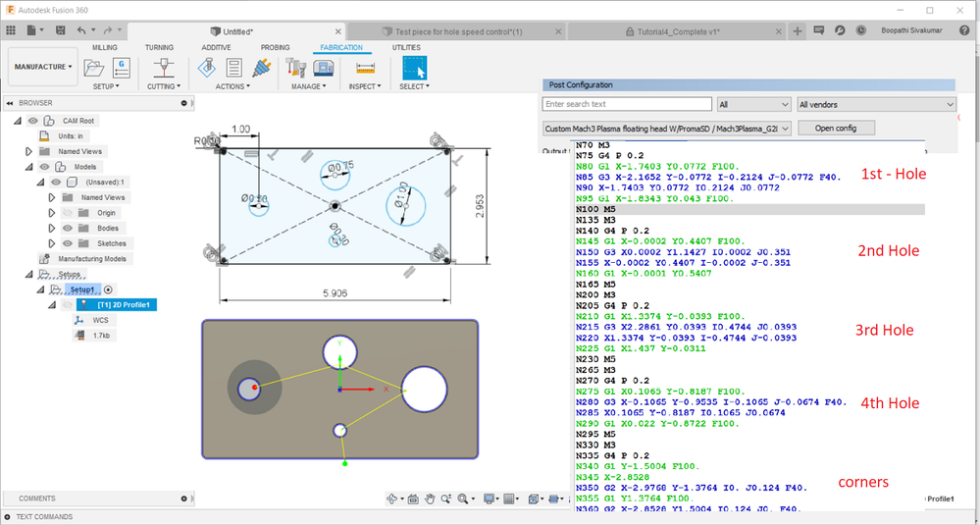Switch to the ADDITIVE tab
The width and height of the screenshot is (980, 525).
[x=216, y=47]
